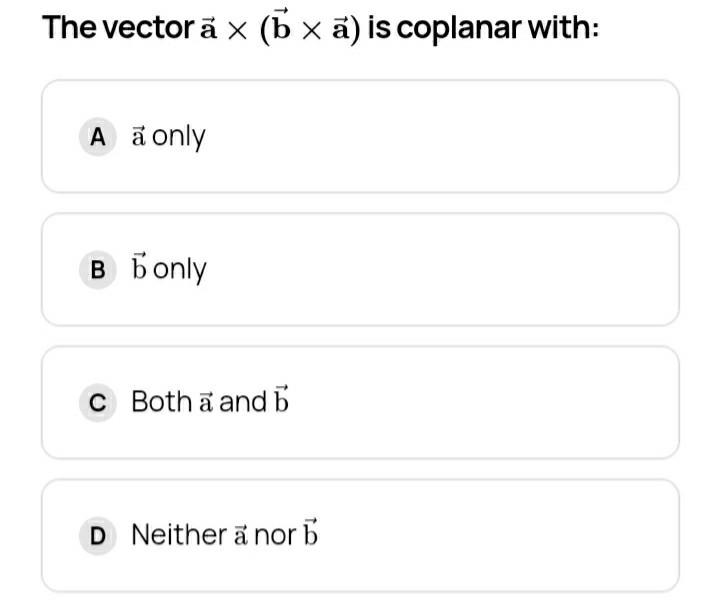The image size is (709, 616).
Task: Click the vector b symbol in option C
Action: pos(281,401)
